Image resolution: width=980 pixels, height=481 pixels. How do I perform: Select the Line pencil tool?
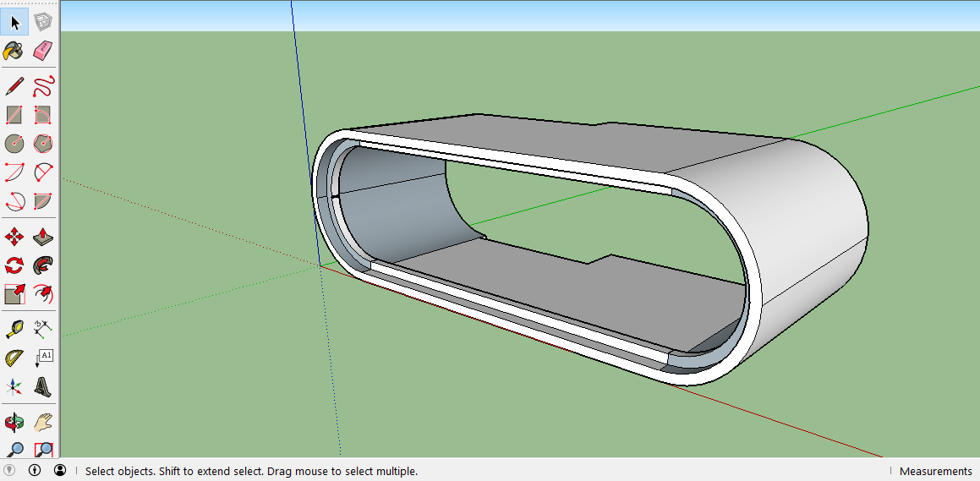(14, 85)
